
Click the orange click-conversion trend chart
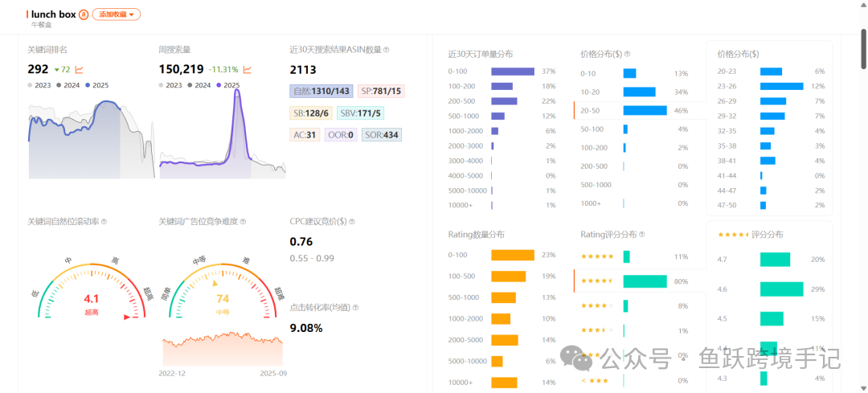223,348
